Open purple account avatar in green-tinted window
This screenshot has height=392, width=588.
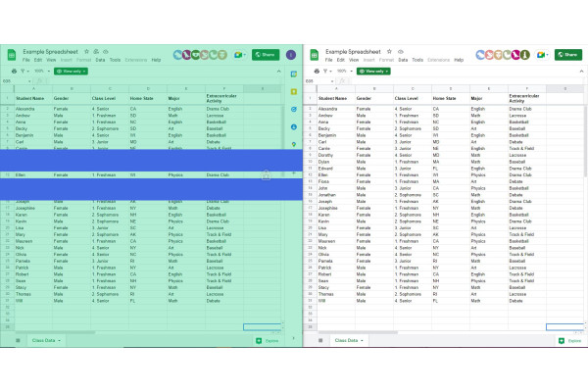point(291,55)
